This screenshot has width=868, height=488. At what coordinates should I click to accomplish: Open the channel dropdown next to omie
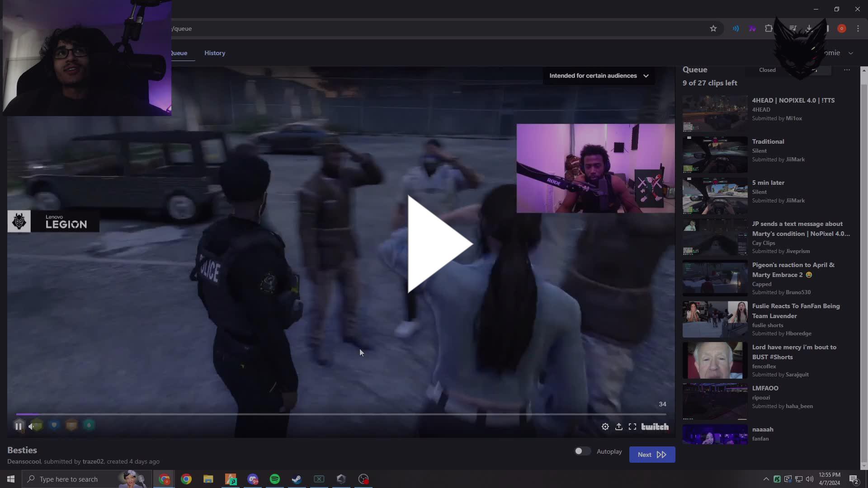click(x=851, y=52)
